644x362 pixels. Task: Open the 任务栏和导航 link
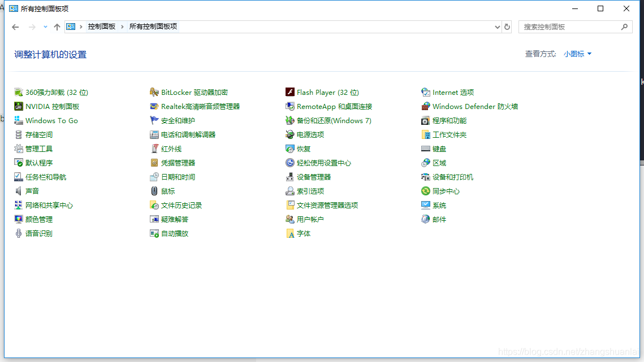coord(46,177)
